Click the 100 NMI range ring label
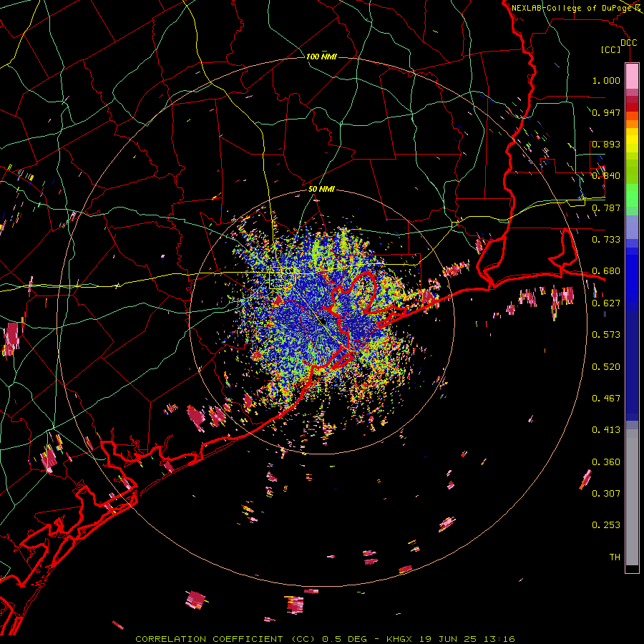Screen dimensions: 644x644 321,57
